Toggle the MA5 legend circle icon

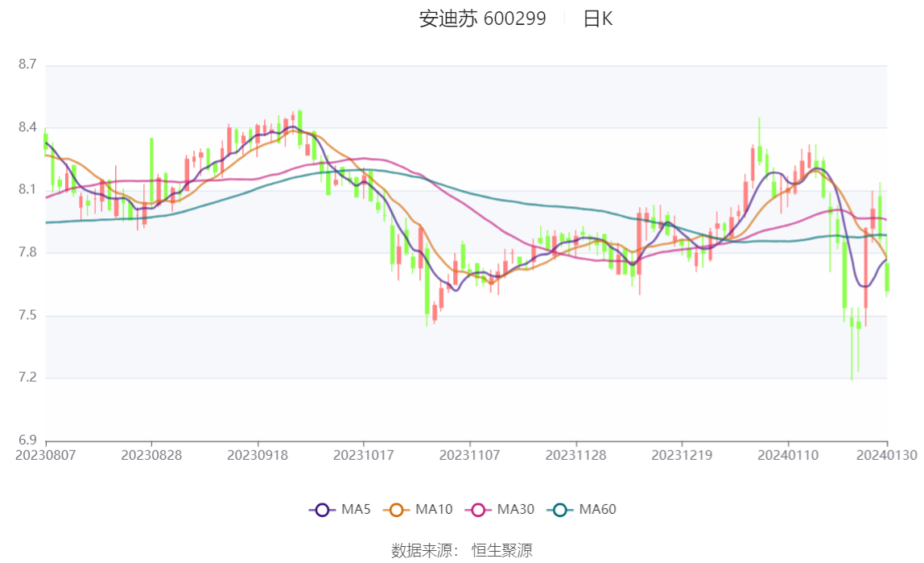(322, 510)
